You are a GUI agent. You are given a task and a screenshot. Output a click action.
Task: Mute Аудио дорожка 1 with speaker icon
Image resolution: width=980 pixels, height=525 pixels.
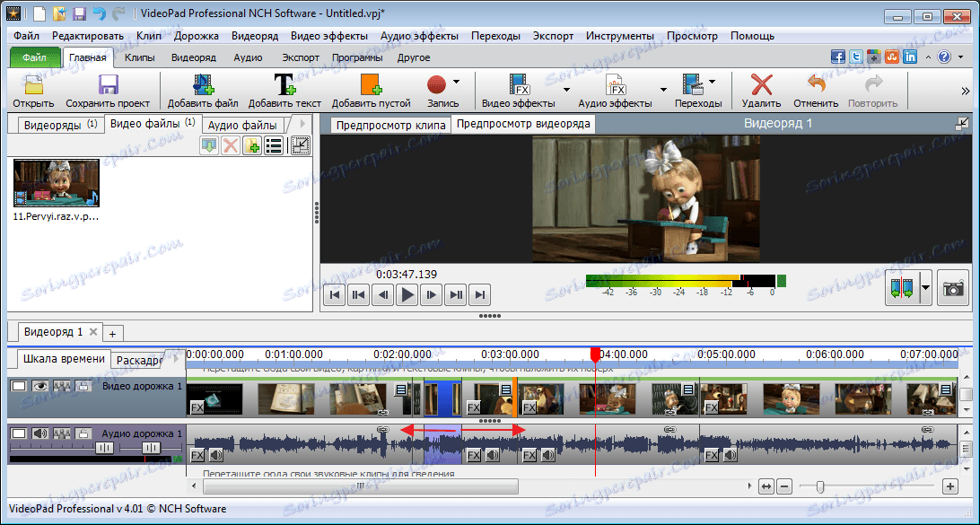click(x=40, y=433)
